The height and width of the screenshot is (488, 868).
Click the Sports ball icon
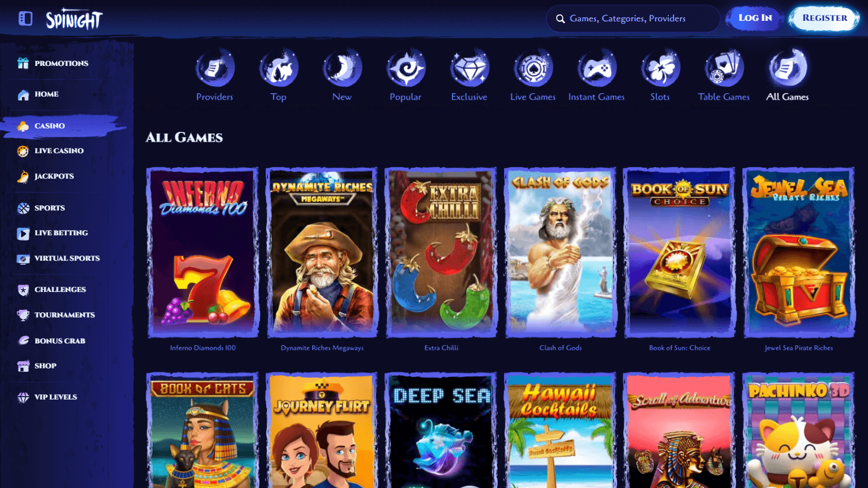coord(23,208)
